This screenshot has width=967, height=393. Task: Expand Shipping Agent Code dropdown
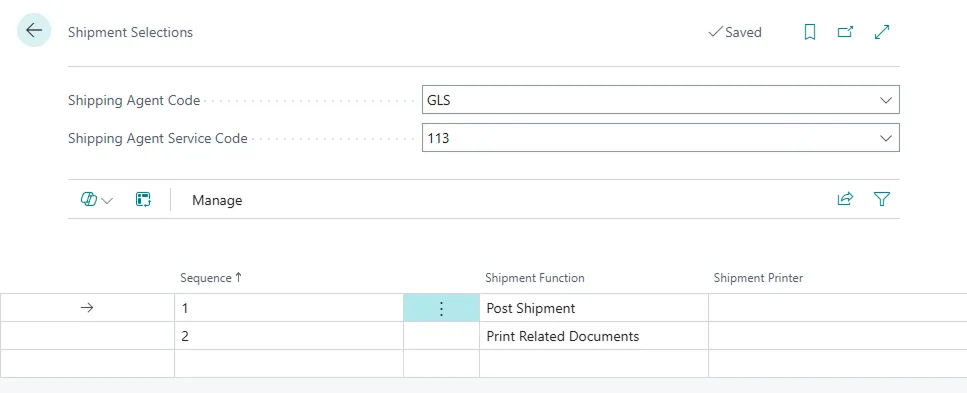[x=886, y=100]
